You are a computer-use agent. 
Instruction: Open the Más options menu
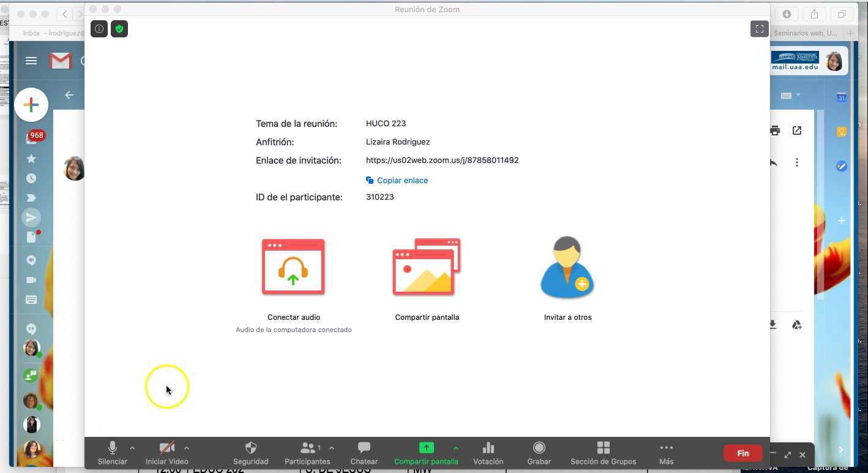666,453
